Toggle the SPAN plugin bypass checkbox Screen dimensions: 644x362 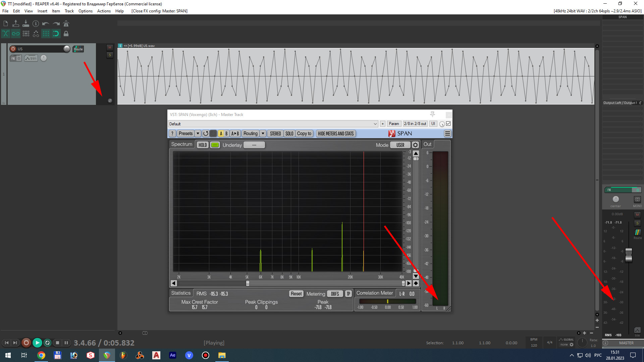tap(448, 124)
